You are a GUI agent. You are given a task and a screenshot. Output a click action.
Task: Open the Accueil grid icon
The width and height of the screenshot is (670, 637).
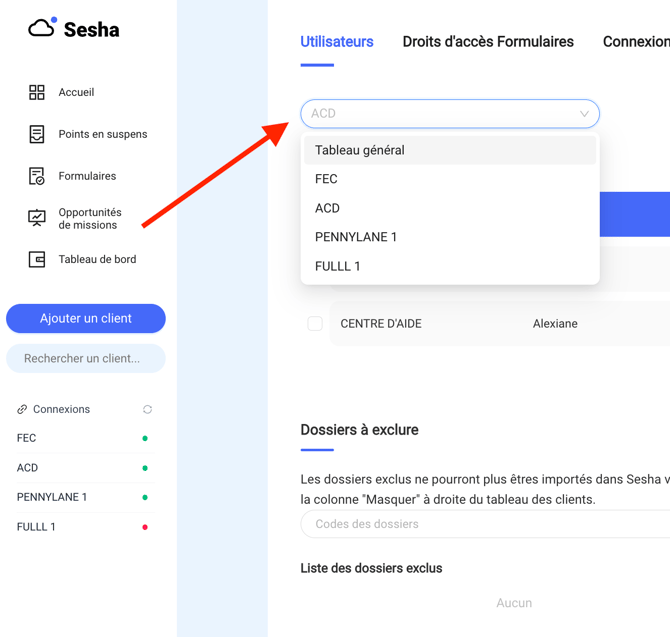point(37,92)
